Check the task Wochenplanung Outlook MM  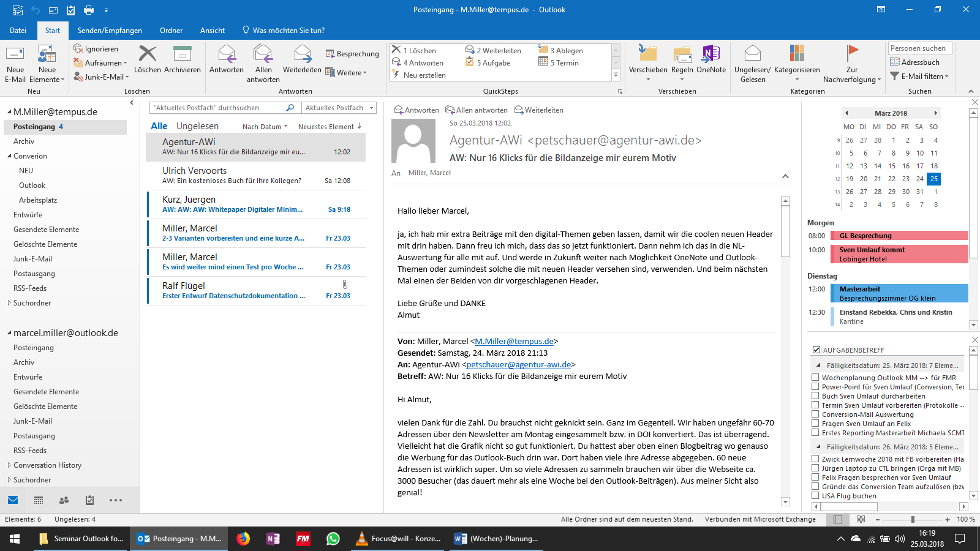[x=815, y=378]
